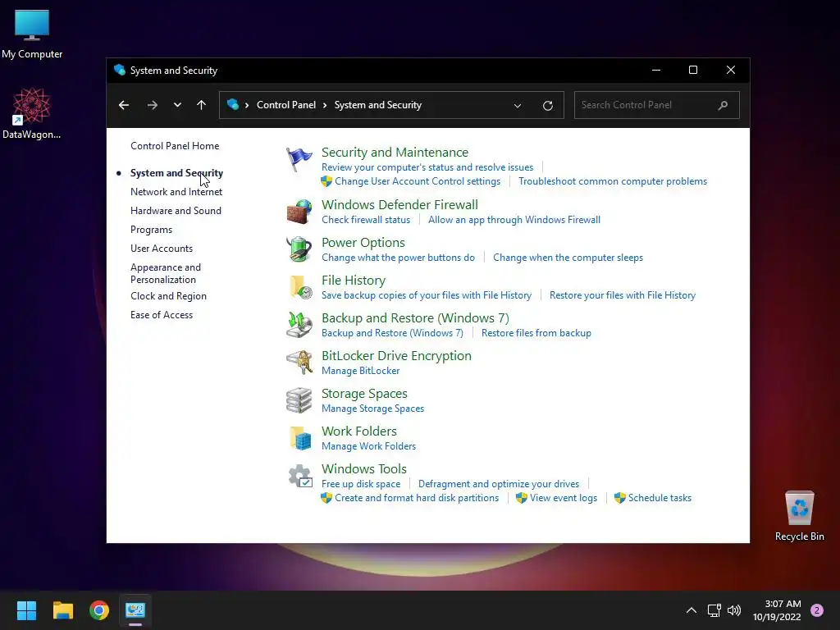Viewport: 840px width, 630px height.
Task: Click the chevron after Control Panel breadcrumb
Action: pos(325,105)
